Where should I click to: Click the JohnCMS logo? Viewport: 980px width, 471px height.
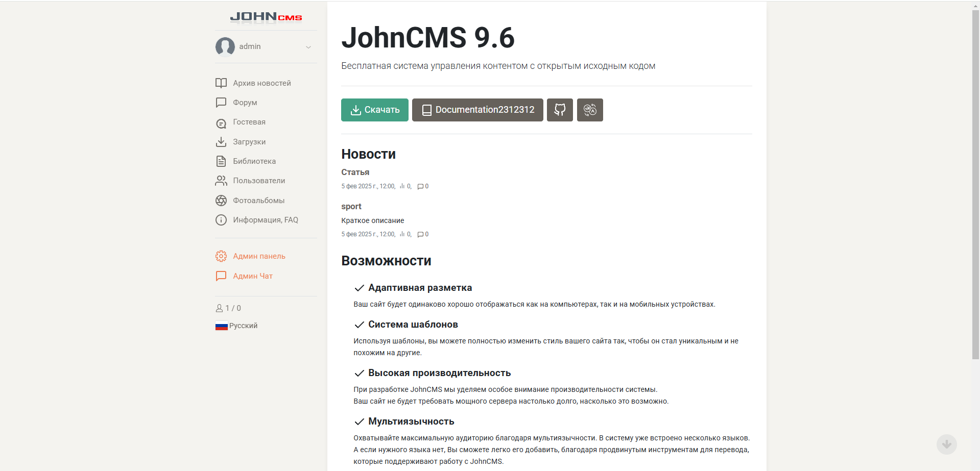(x=266, y=17)
